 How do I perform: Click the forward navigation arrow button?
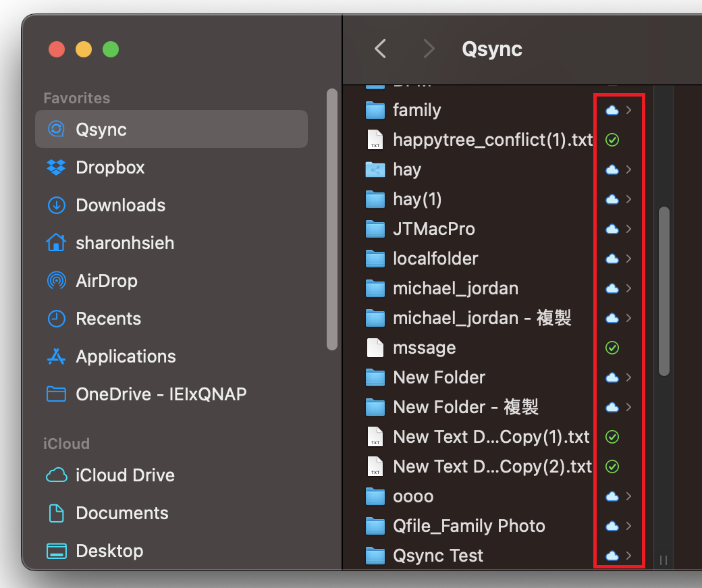(429, 49)
